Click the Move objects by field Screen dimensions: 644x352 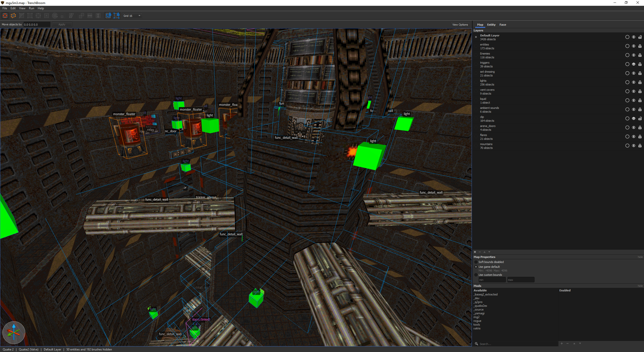(37, 24)
